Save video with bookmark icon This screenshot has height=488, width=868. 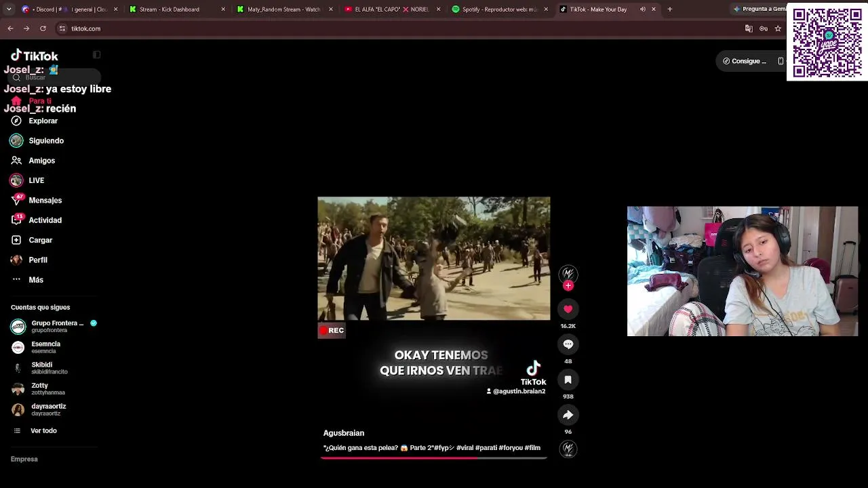pyautogui.click(x=568, y=380)
